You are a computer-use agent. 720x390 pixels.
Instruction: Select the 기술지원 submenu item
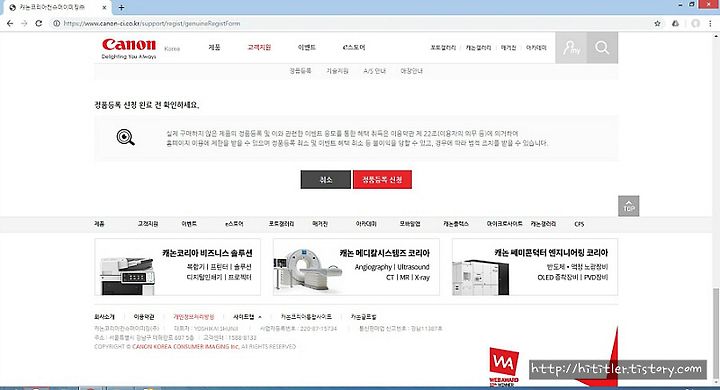pyautogui.click(x=338, y=71)
